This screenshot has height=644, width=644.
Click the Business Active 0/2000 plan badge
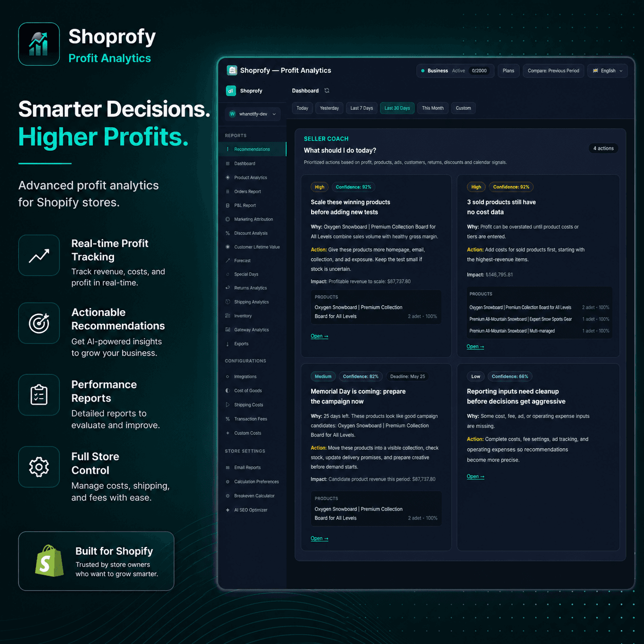tap(454, 71)
